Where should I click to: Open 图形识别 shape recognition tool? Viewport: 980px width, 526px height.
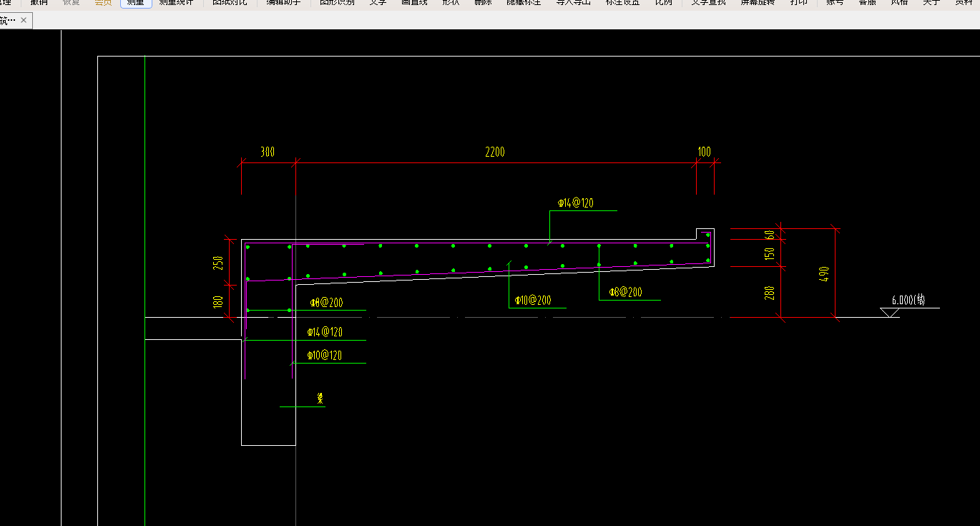[x=337, y=2]
